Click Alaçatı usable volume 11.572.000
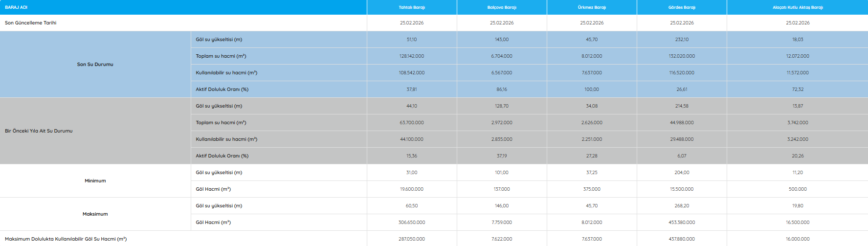This screenshot has width=868, height=246. click(x=798, y=73)
